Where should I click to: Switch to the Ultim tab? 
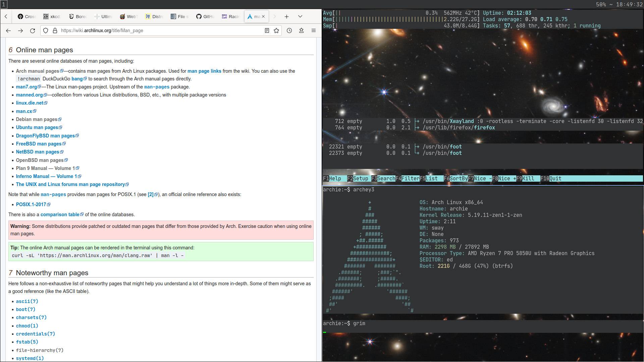[x=103, y=16]
